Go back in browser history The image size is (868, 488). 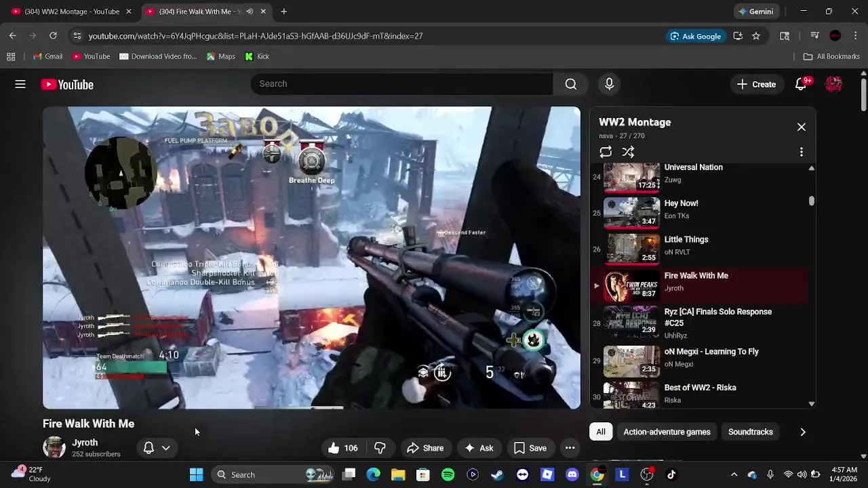12,36
